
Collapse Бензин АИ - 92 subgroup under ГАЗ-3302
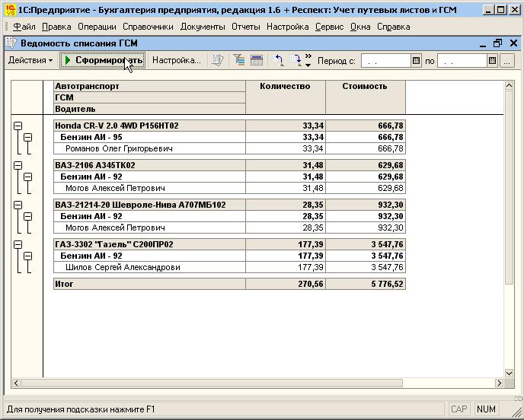click(28, 256)
